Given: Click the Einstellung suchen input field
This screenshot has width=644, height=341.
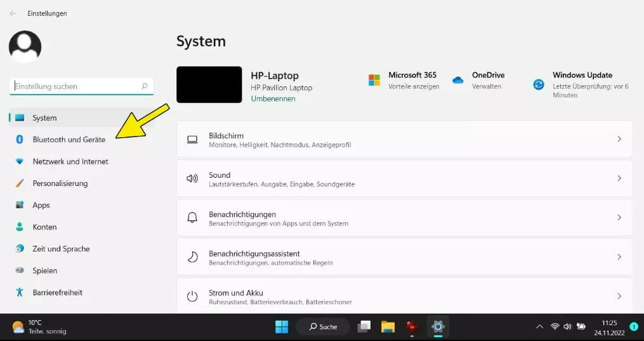Looking at the screenshot, I should (x=81, y=86).
